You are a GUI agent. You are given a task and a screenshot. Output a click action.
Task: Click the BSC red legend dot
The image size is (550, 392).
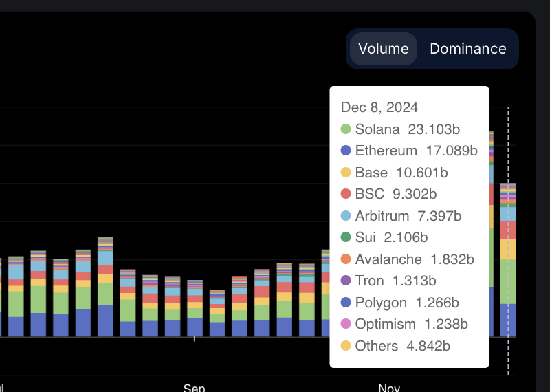(x=346, y=194)
